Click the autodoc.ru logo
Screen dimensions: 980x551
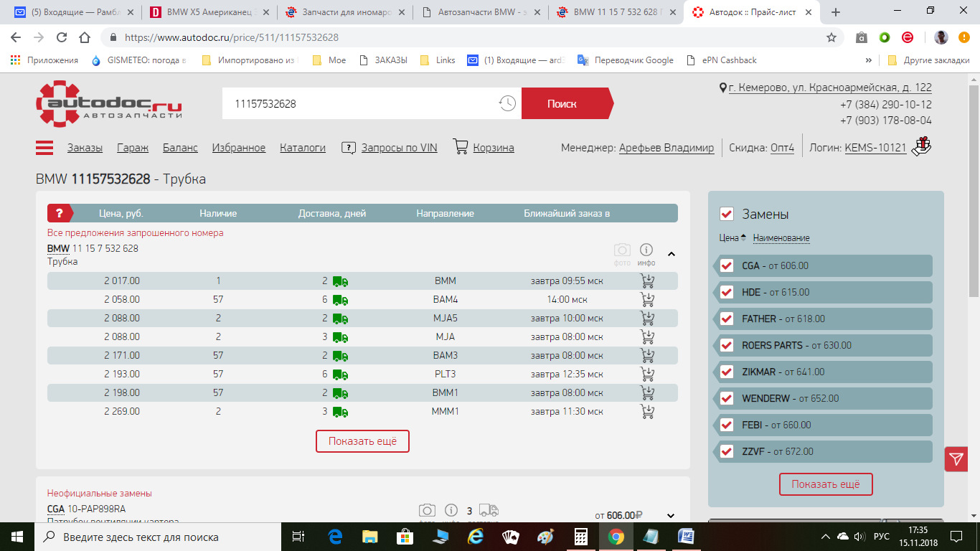109,103
